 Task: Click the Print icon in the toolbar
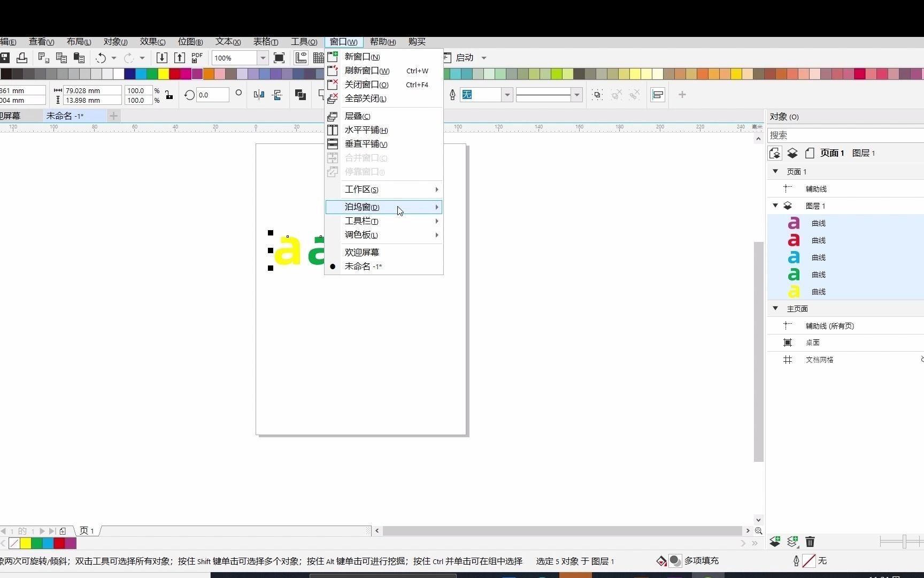(22, 58)
